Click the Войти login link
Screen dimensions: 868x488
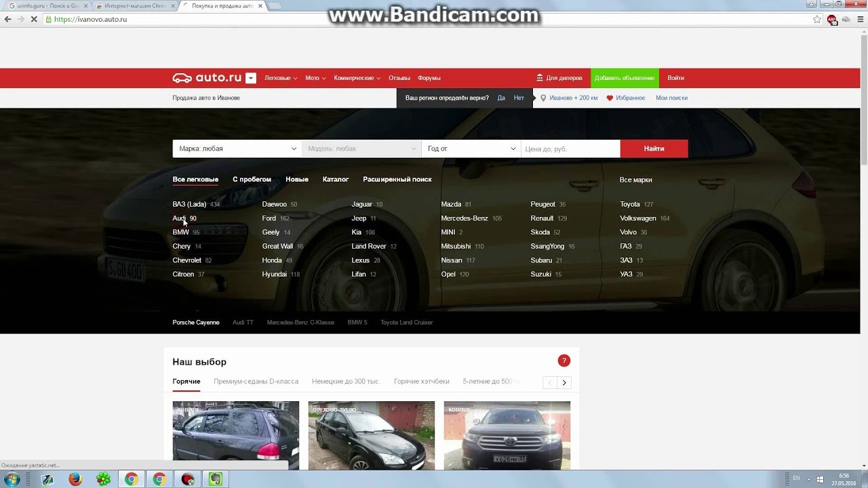(675, 78)
